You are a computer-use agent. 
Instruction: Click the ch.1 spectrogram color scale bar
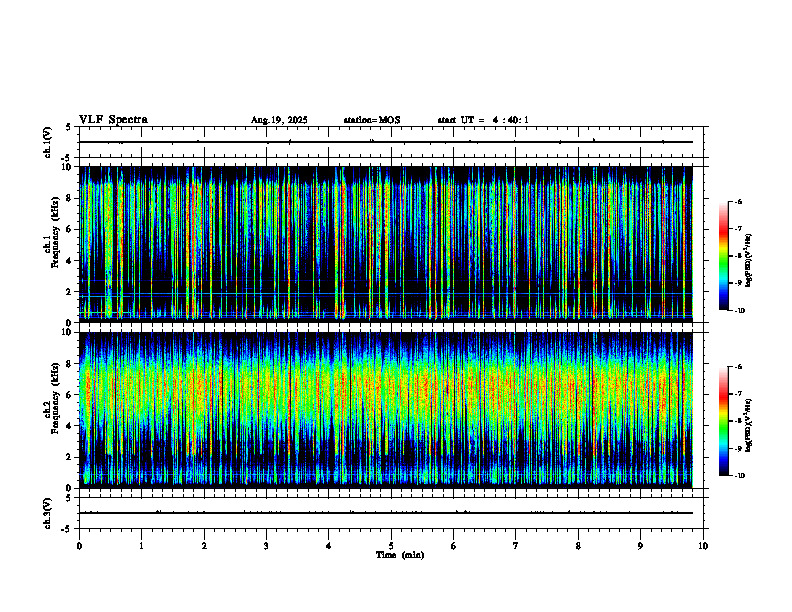[724, 256]
